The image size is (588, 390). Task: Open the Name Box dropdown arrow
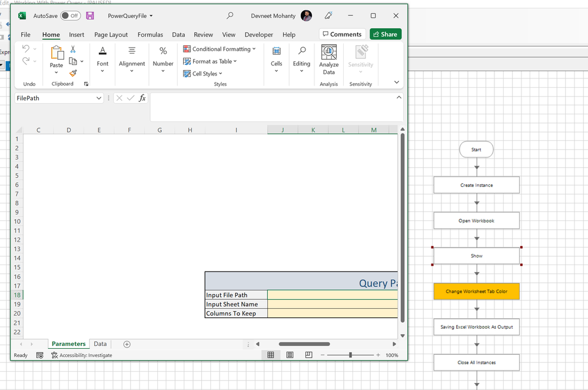[99, 98]
